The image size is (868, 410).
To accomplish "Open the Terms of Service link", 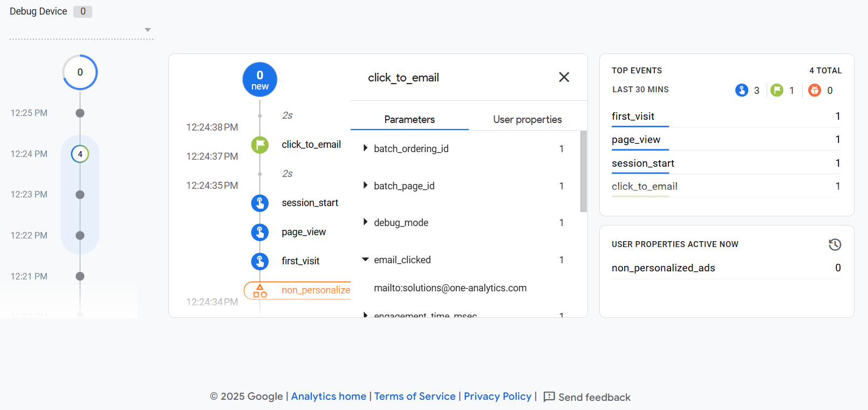I will 415,397.
